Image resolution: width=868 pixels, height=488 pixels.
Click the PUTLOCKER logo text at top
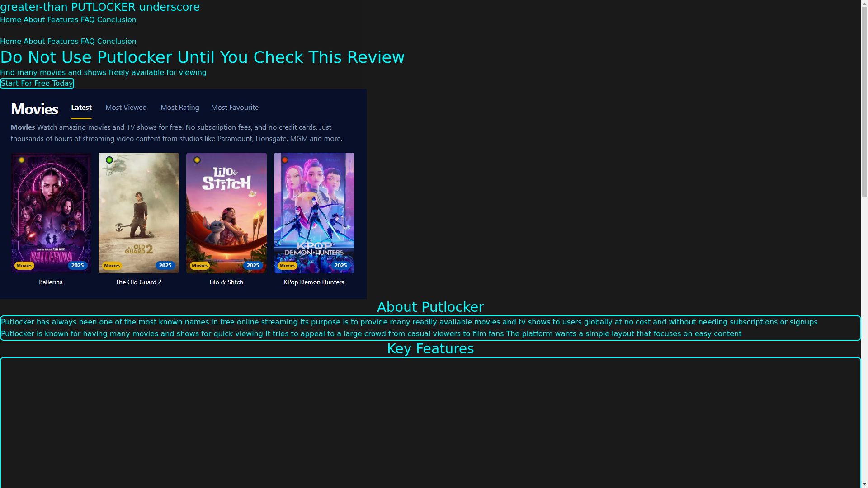[100, 7]
